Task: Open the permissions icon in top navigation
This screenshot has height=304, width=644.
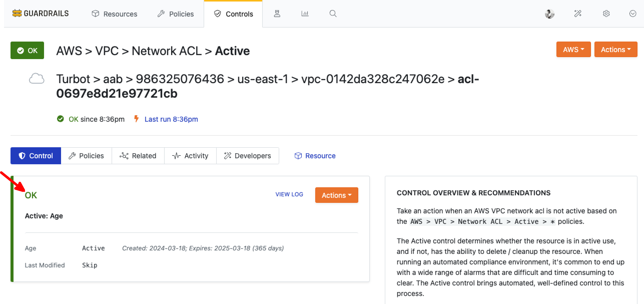Action: [x=277, y=14]
